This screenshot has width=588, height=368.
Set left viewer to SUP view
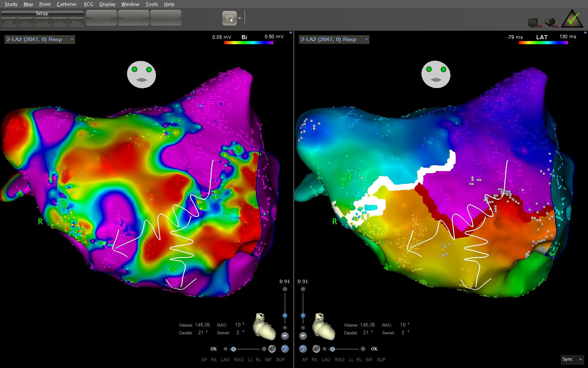click(281, 359)
